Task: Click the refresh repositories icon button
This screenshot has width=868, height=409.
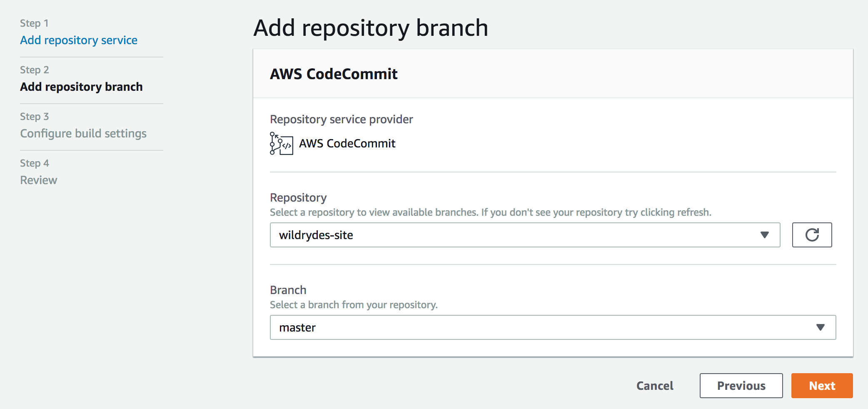Action: (812, 235)
